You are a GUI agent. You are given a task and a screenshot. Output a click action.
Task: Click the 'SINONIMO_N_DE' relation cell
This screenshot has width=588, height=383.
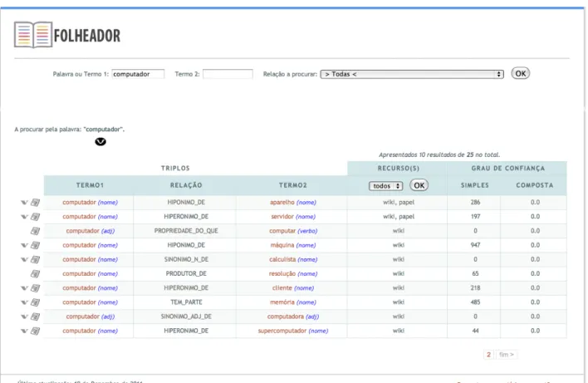186,259
